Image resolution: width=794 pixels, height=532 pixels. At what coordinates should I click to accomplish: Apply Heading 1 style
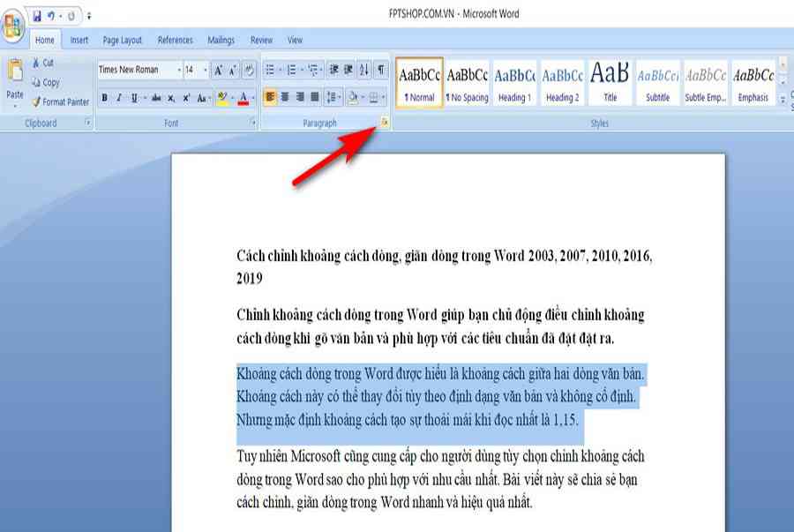514,83
